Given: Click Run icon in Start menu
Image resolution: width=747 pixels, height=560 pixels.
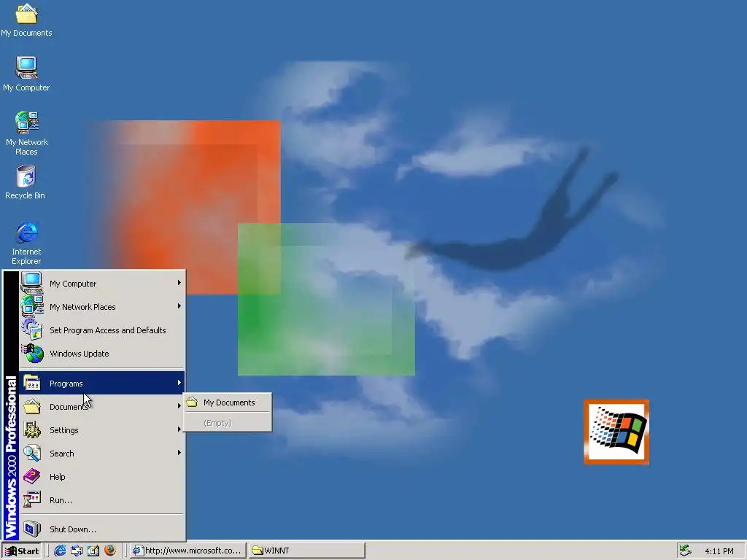Looking at the screenshot, I should pos(32,499).
